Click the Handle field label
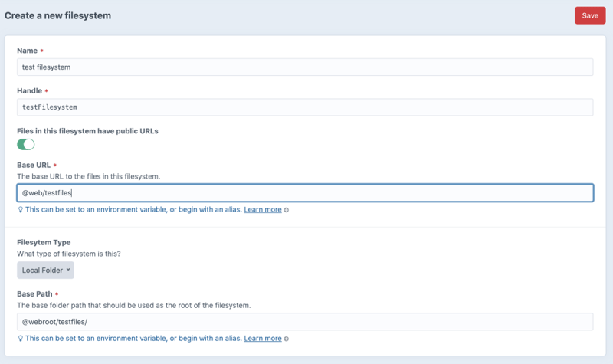613x364 pixels. (30, 90)
